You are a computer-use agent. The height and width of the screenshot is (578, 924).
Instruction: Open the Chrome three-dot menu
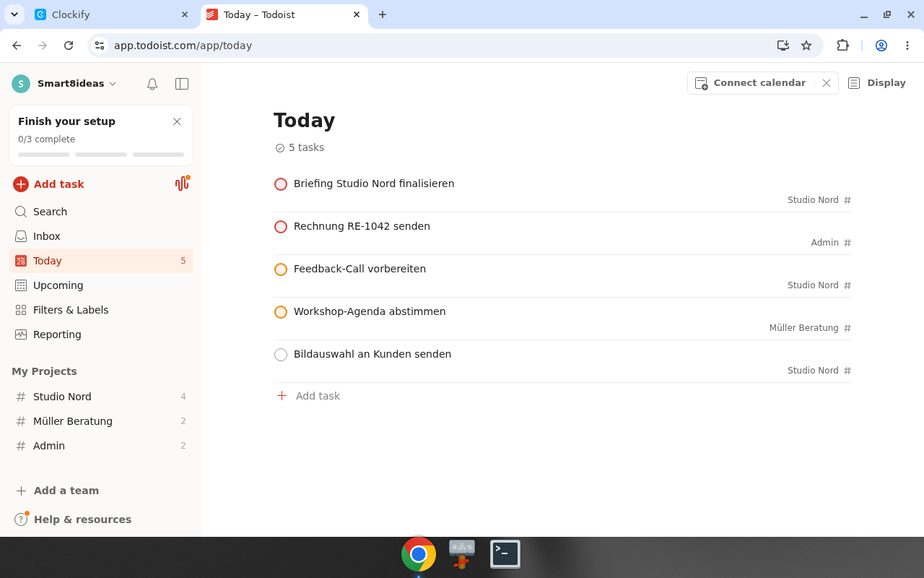tap(907, 46)
